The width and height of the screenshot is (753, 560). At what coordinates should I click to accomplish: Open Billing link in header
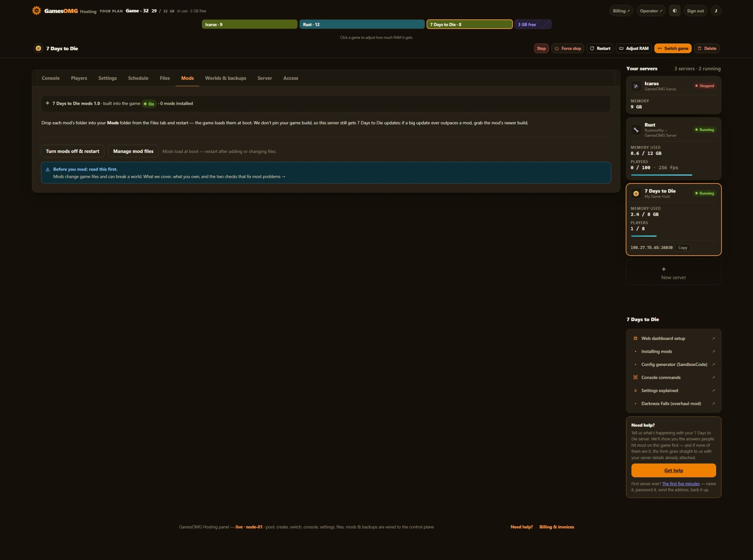tap(621, 11)
